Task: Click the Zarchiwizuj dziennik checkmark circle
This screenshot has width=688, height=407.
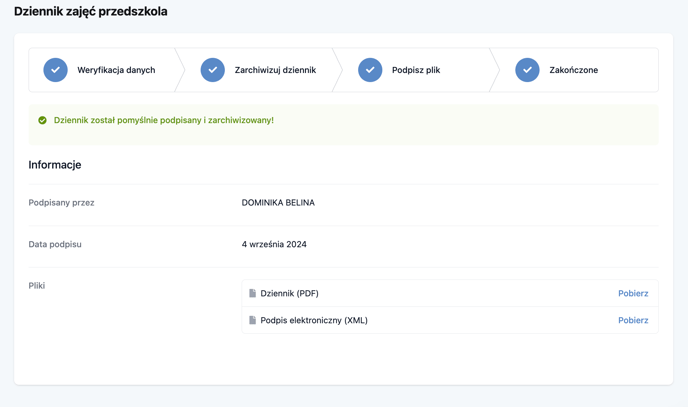Action: click(x=213, y=70)
